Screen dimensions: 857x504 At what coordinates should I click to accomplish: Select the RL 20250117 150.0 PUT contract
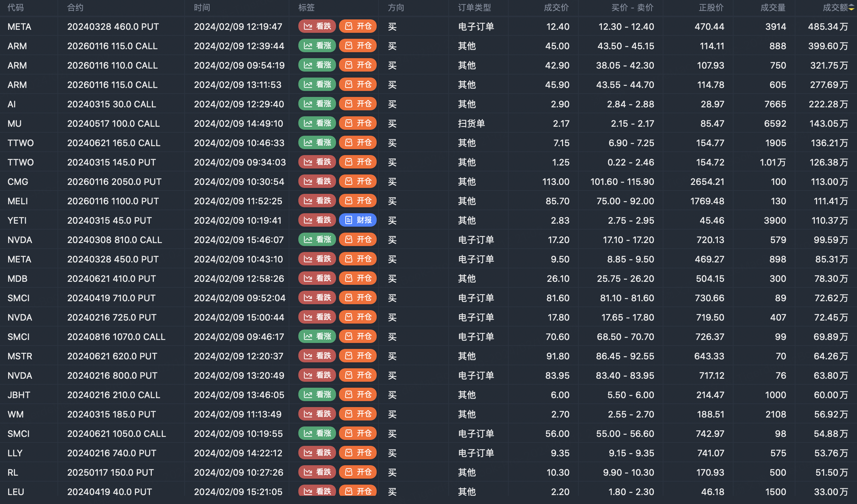[110, 472]
